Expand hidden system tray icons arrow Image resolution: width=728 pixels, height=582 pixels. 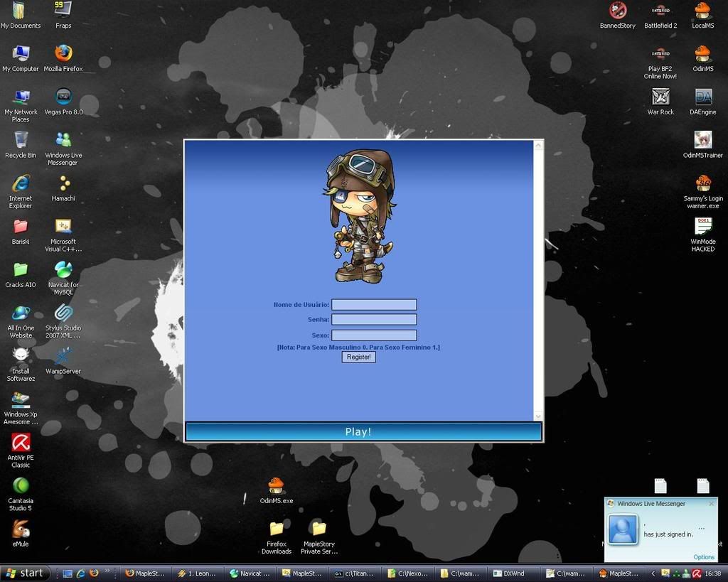[653, 573]
